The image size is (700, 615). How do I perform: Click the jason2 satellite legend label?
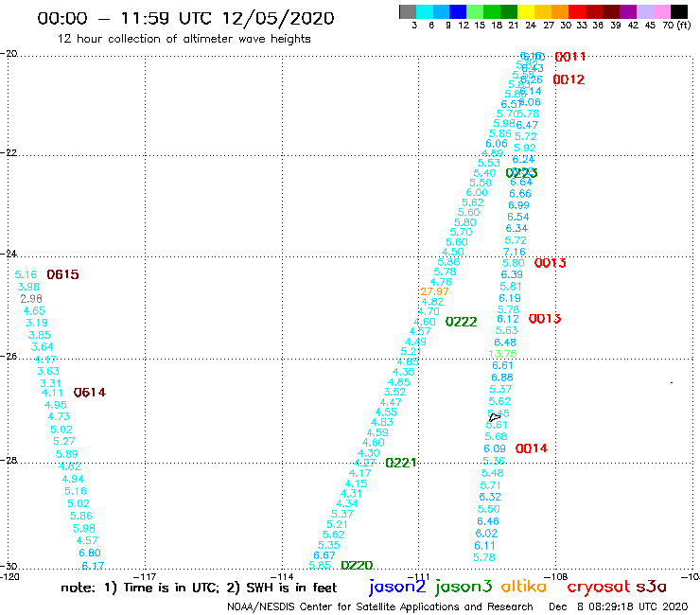pyautogui.click(x=397, y=587)
